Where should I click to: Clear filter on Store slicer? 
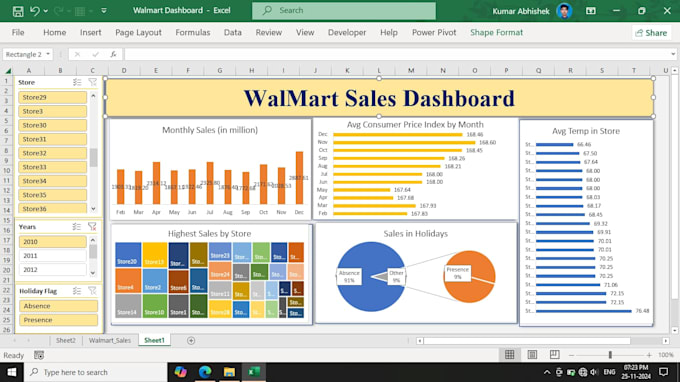tap(92, 82)
